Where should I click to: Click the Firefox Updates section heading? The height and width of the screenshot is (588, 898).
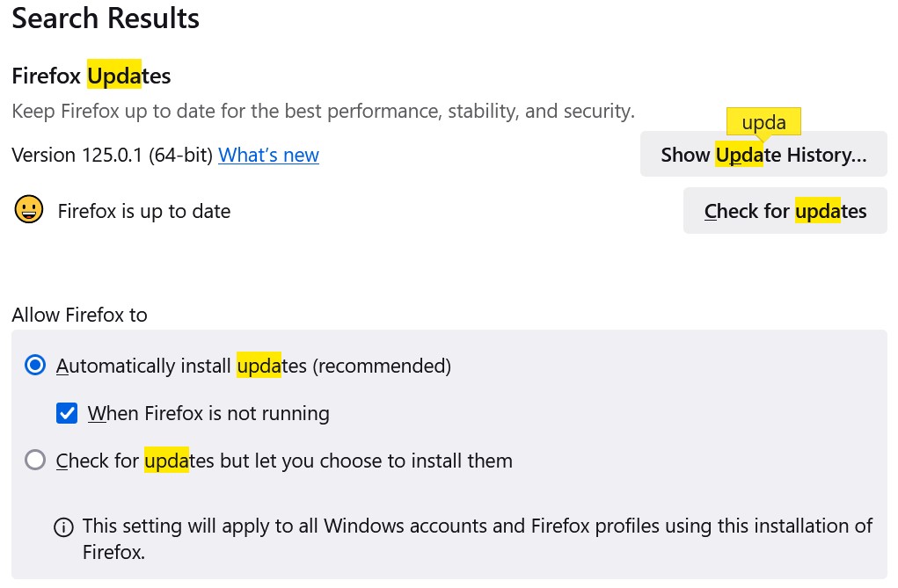coord(91,76)
